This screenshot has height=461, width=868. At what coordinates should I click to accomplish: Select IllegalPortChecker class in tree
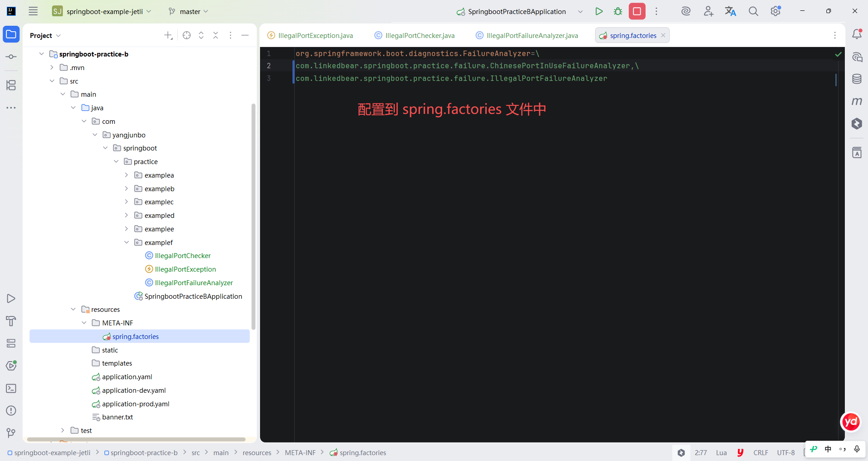pyautogui.click(x=183, y=255)
